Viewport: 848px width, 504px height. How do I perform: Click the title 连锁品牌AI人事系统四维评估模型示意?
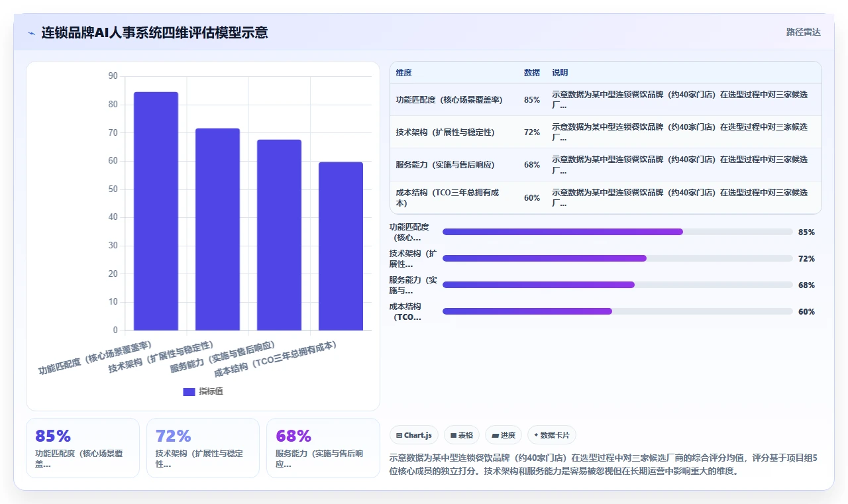(155, 32)
